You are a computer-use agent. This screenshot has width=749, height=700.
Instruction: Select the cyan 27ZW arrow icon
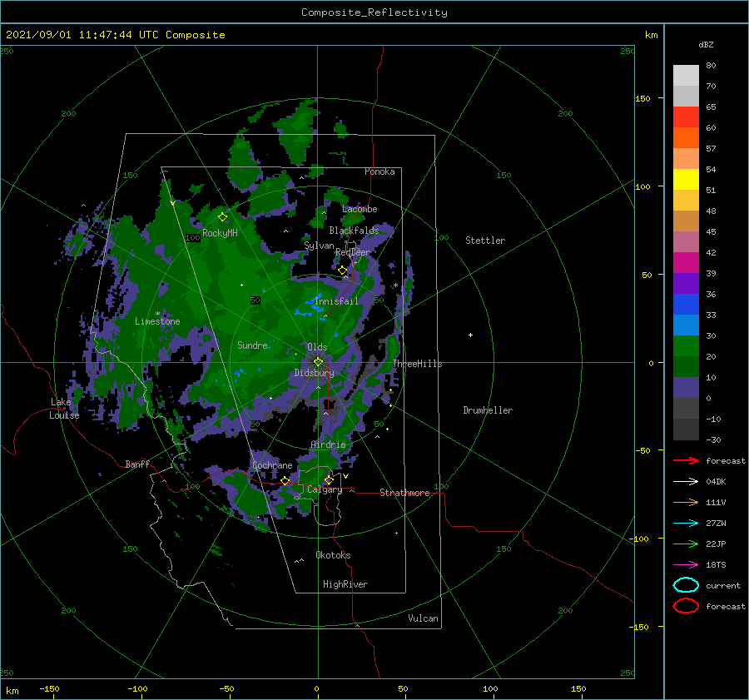[686, 523]
